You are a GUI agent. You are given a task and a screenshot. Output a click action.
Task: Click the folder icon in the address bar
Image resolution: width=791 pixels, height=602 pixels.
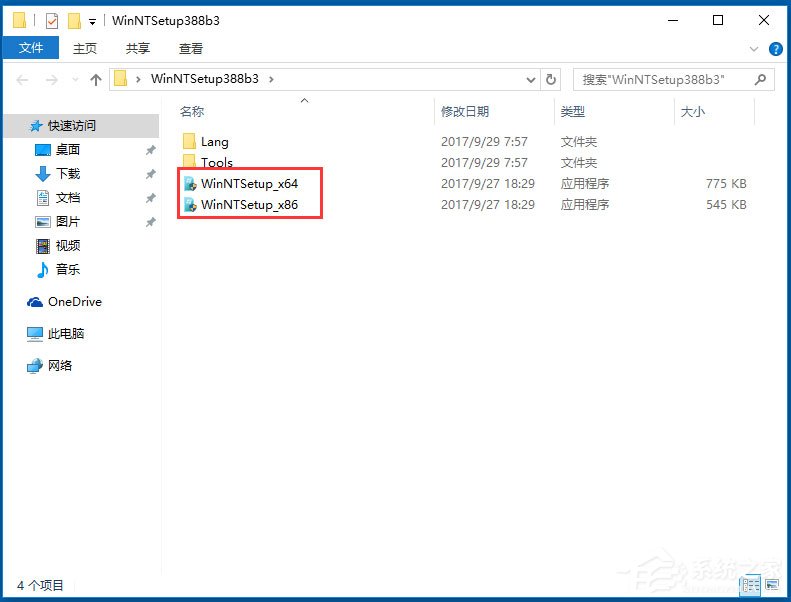pos(120,79)
